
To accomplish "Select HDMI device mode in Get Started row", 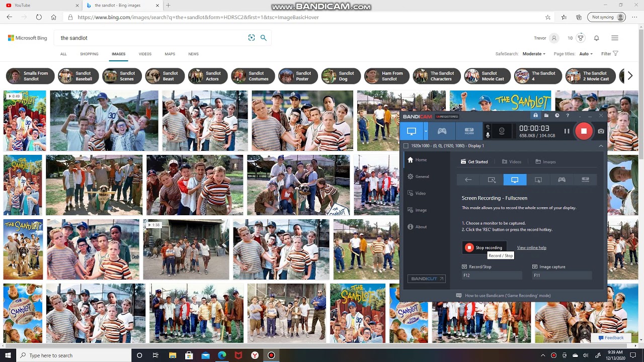I will (585, 179).
